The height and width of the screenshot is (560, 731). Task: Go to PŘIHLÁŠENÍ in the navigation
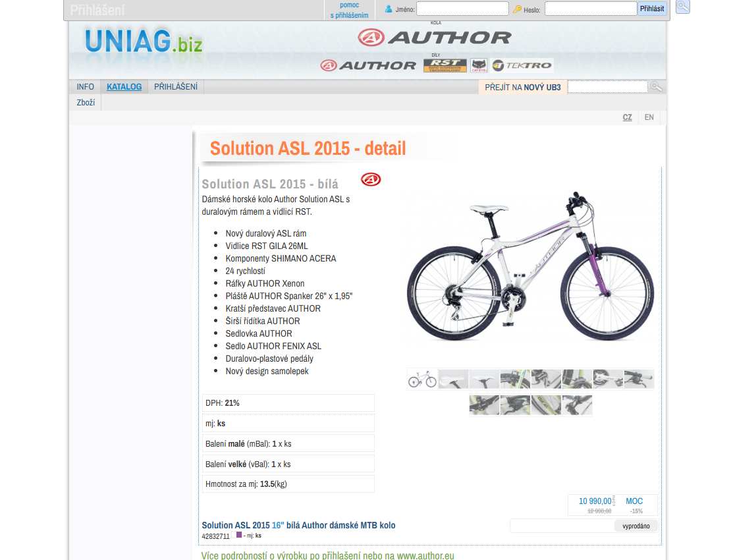tap(176, 87)
